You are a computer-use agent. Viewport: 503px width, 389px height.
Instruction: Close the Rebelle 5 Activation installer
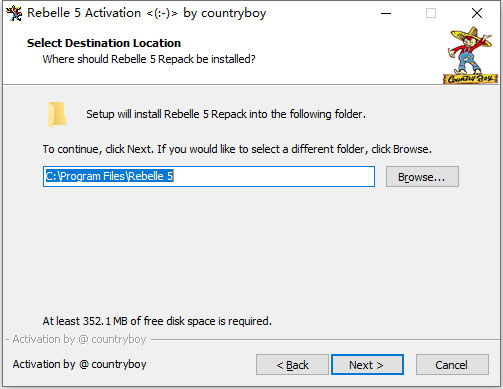click(x=477, y=13)
